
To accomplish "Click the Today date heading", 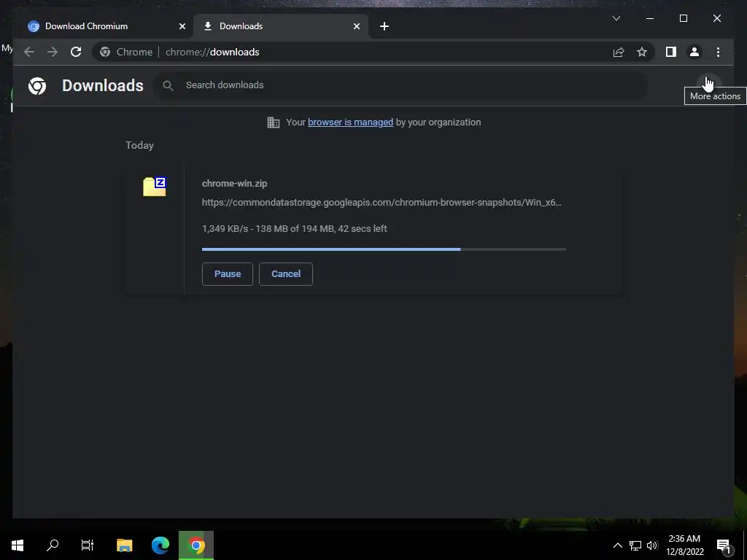I will point(139,145).
